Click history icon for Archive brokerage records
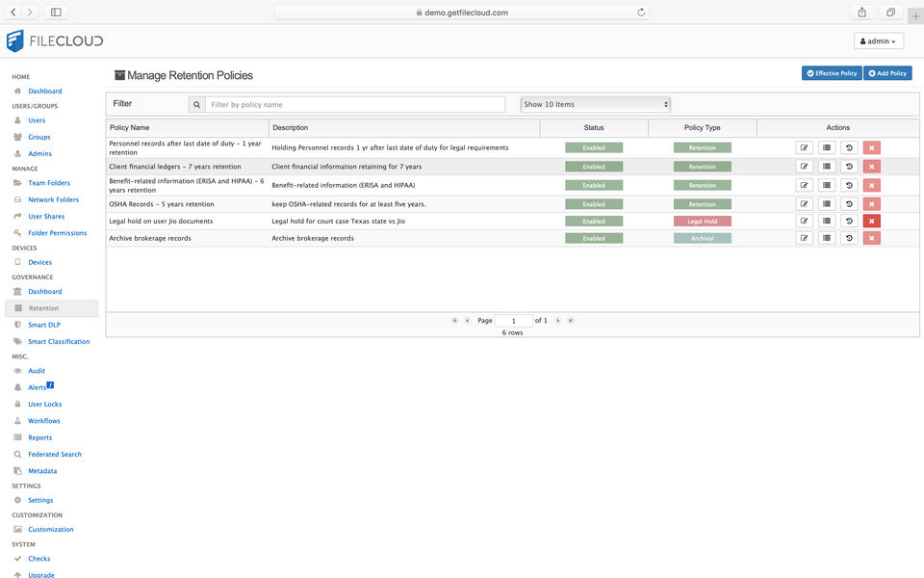 pyautogui.click(x=849, y=238)
